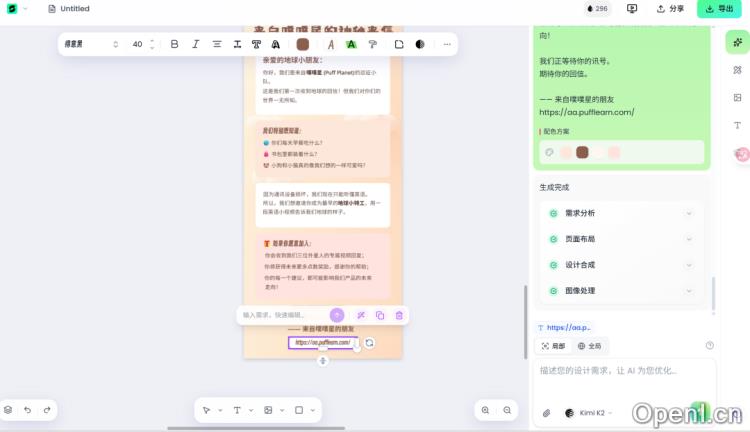Select the URL text box on canvas
Image resolution: width=750 pixels, height=432 pixels.
tap(323, 343)
